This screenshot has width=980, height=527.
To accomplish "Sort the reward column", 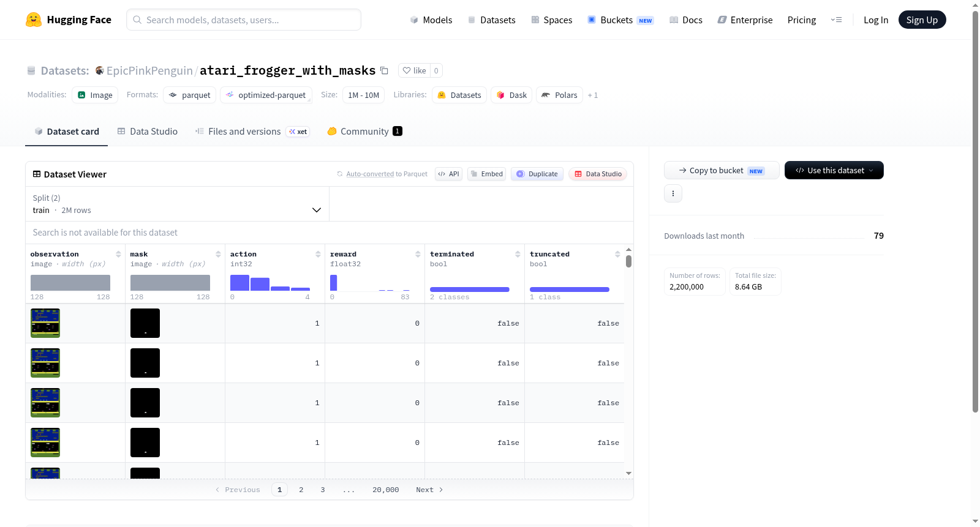I will pyautogui.click(x=418, y=254).
